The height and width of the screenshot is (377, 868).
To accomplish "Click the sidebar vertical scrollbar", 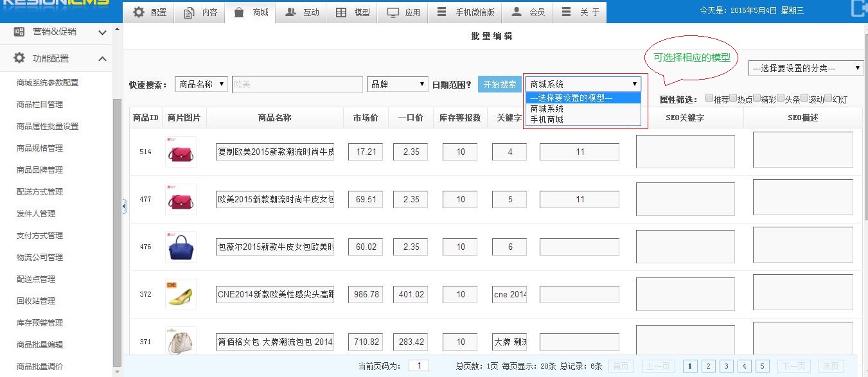I will pyautogui.click(x=116, y=231).
